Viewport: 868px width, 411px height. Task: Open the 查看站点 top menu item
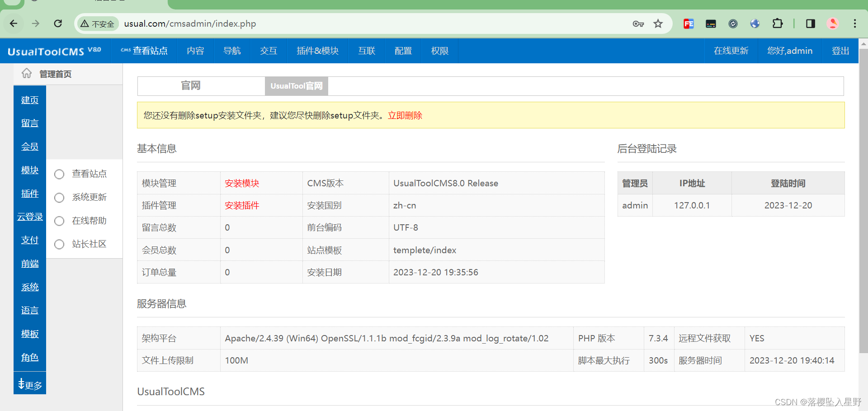coord(144,51)
